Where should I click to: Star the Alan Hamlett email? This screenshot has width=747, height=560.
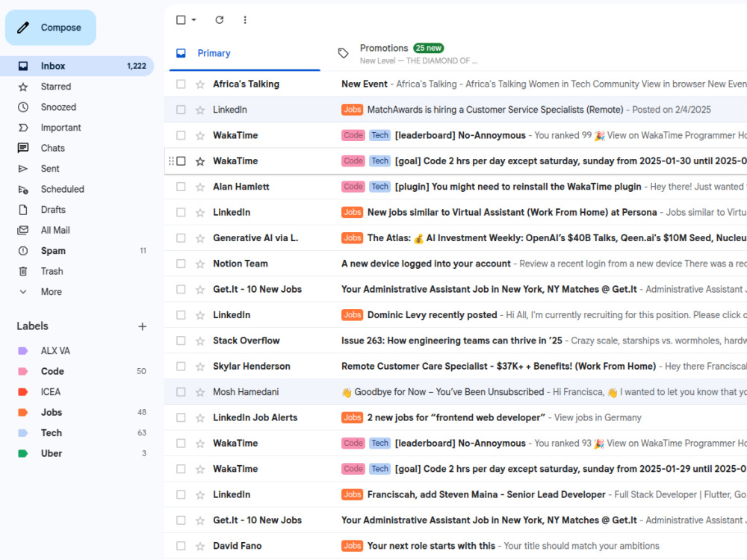pos(200,187)
